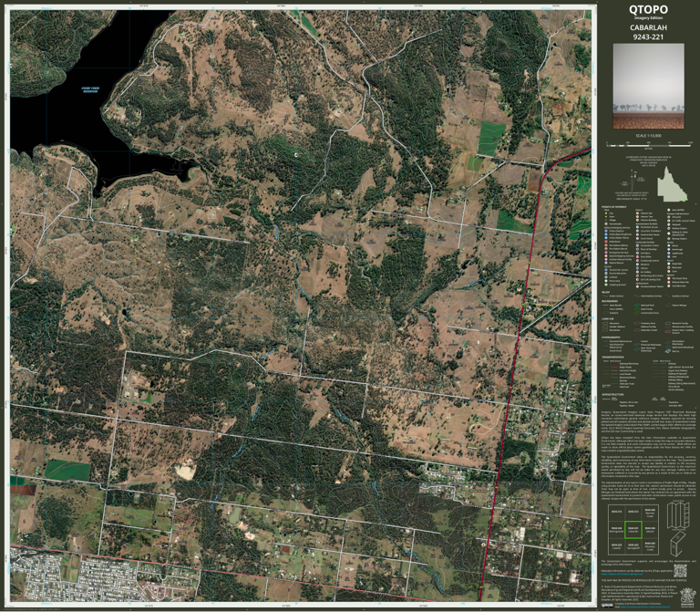
Task: Click the QR code for QTopo
Action: pos(680,571)
